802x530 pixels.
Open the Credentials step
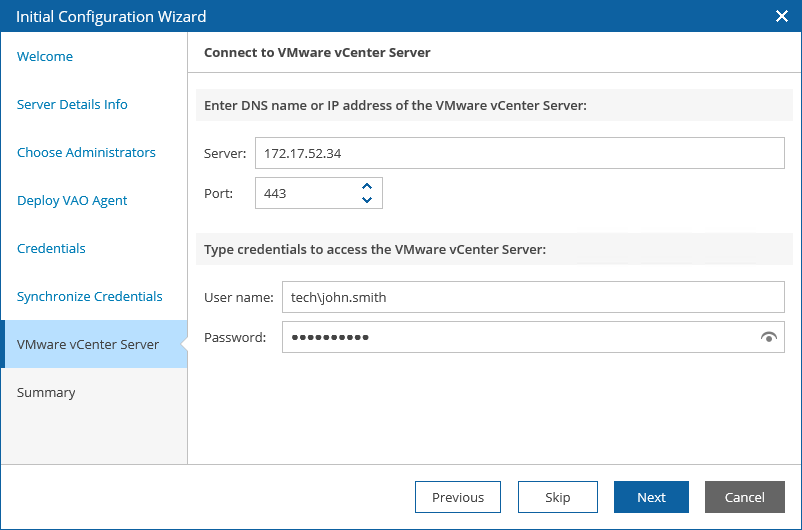(x=51, y=249)
